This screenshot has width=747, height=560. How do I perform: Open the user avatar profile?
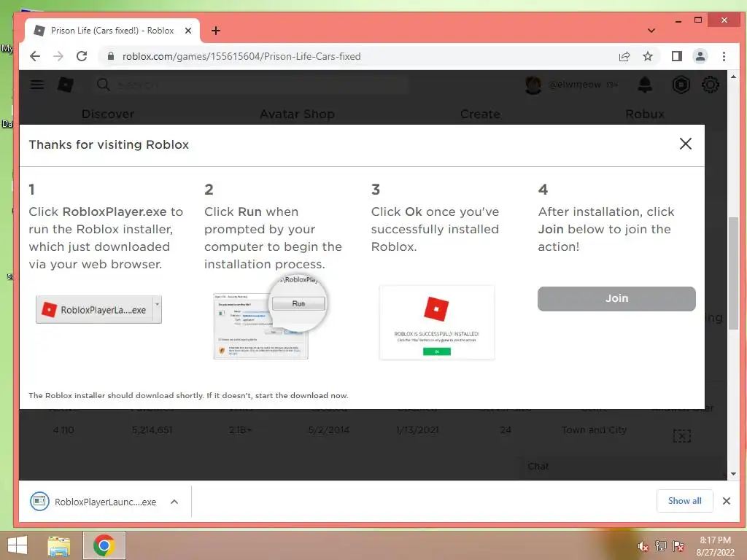click(533, 85)
